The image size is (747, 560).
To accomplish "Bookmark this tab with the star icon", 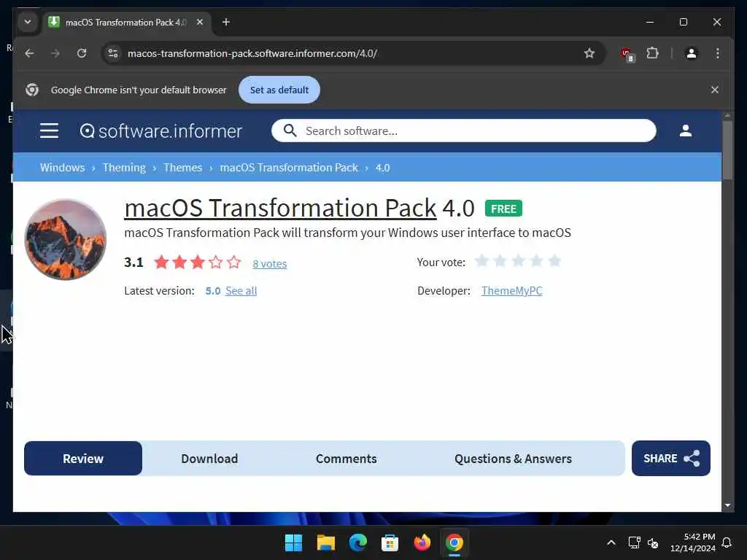I will tap(589, 53).
